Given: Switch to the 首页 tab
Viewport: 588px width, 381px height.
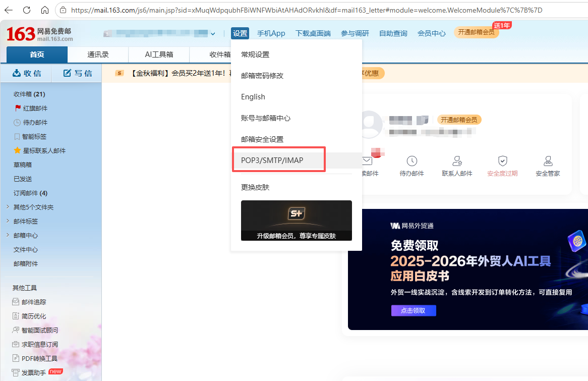Looking at the screenshot, I should click(37, 55).
